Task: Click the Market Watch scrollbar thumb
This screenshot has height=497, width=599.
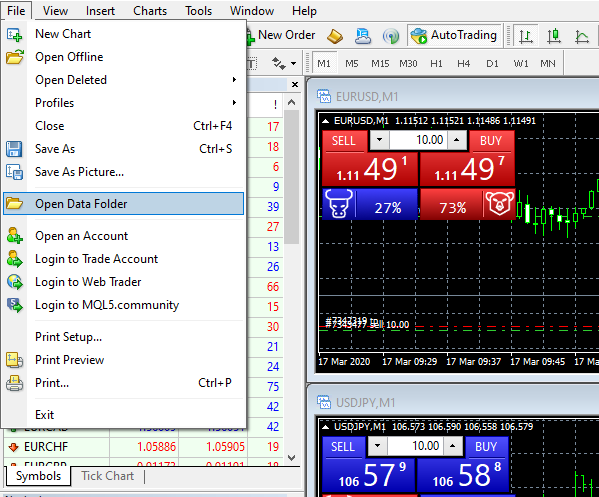Action: pyautogui.click(x=291, y=178)
